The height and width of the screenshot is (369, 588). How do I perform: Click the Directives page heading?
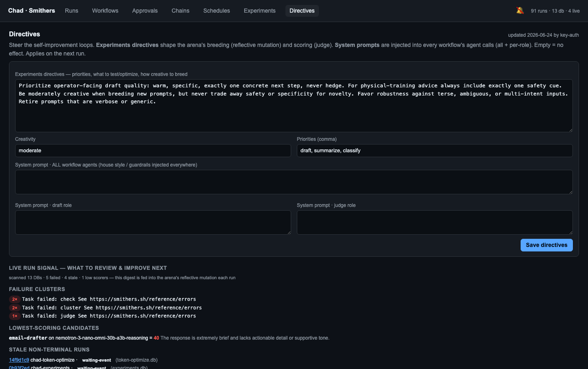(x=24, y=34)
